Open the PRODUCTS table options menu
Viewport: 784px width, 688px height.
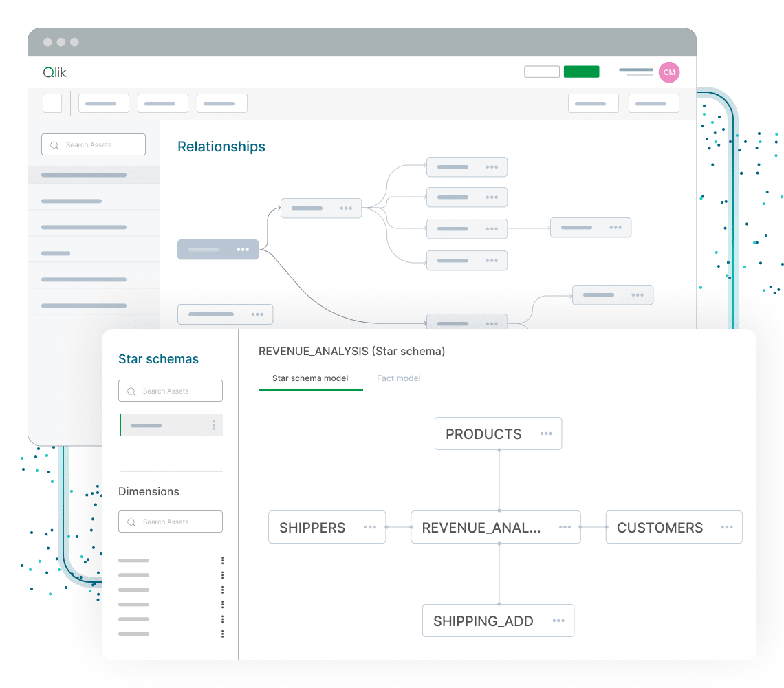tap(546, 433)
